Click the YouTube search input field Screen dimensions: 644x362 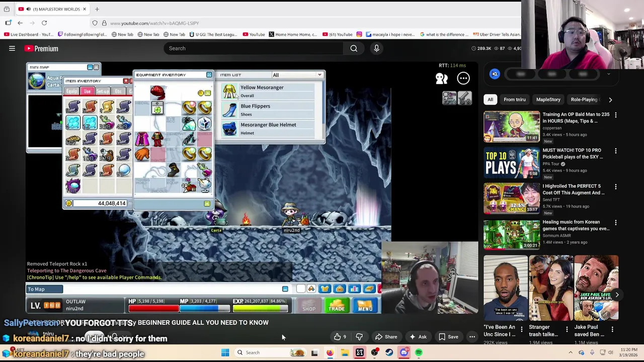(254, 48)
